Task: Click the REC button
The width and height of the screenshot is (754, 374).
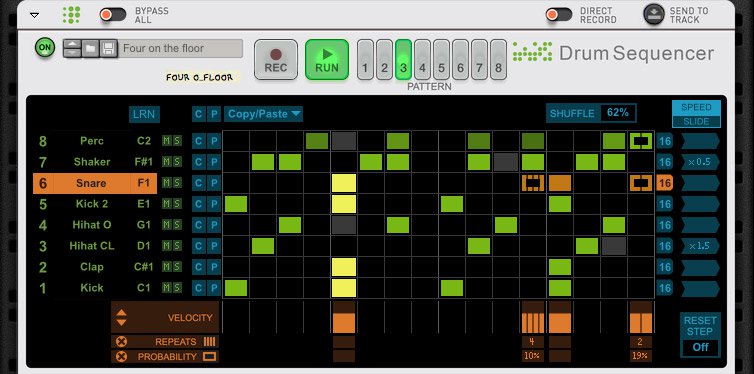Action: 276,60
